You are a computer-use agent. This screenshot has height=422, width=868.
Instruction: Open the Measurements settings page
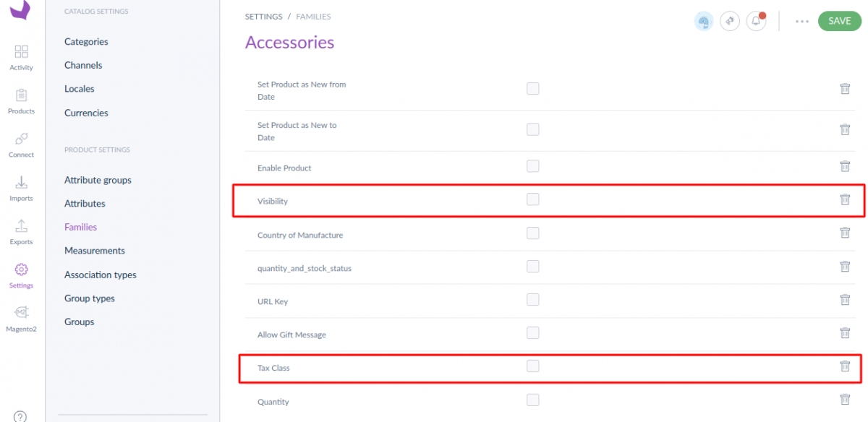tap(95, 251)
